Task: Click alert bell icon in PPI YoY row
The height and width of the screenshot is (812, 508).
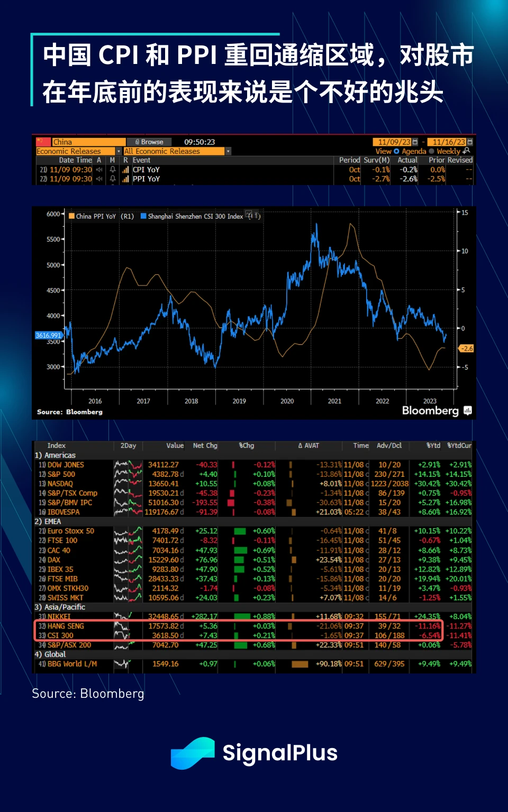Action: [113, 179]
